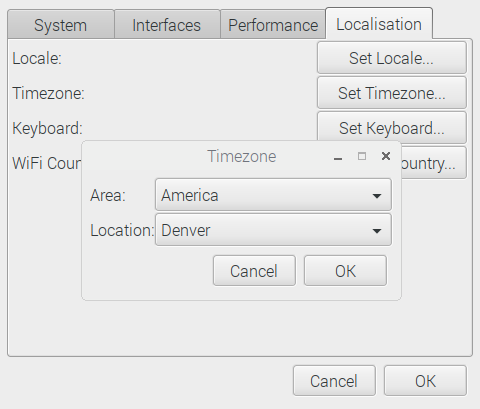Open the Interfaces tab
Viewport: 480px width, 409px height.
[x=167, y=25]
